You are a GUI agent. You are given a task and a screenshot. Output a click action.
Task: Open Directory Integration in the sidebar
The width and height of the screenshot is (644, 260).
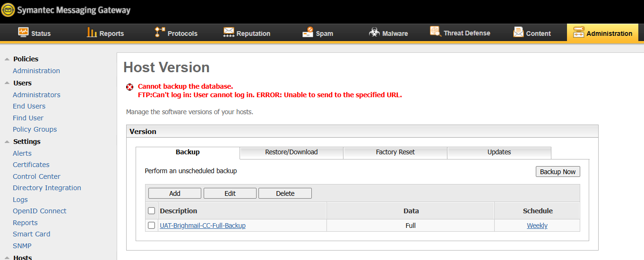point(47,188)
